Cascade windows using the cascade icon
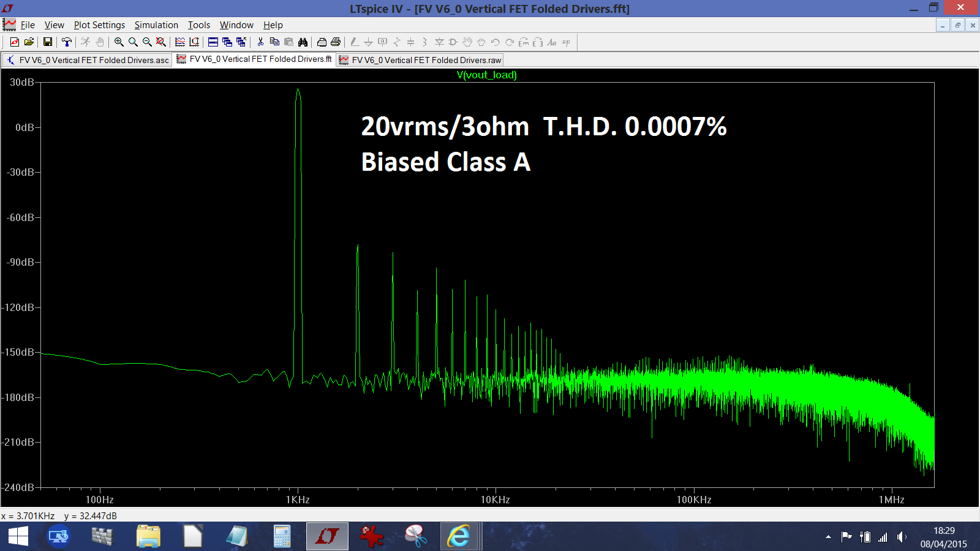This screenshot has height=551, width=980. tap(227, 42)
